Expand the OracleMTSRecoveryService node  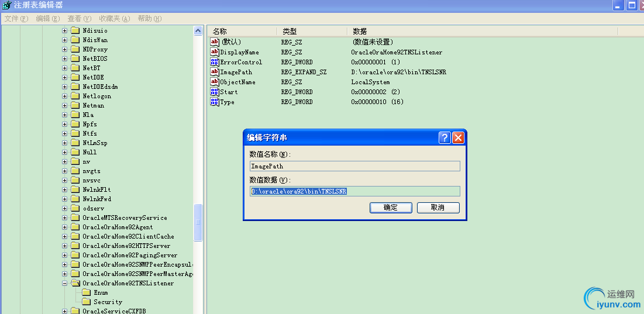(x=64, y=218)
